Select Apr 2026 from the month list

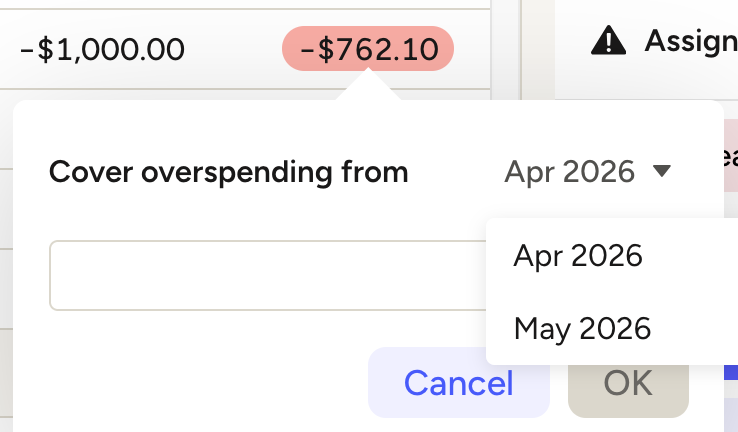[577, 256]
